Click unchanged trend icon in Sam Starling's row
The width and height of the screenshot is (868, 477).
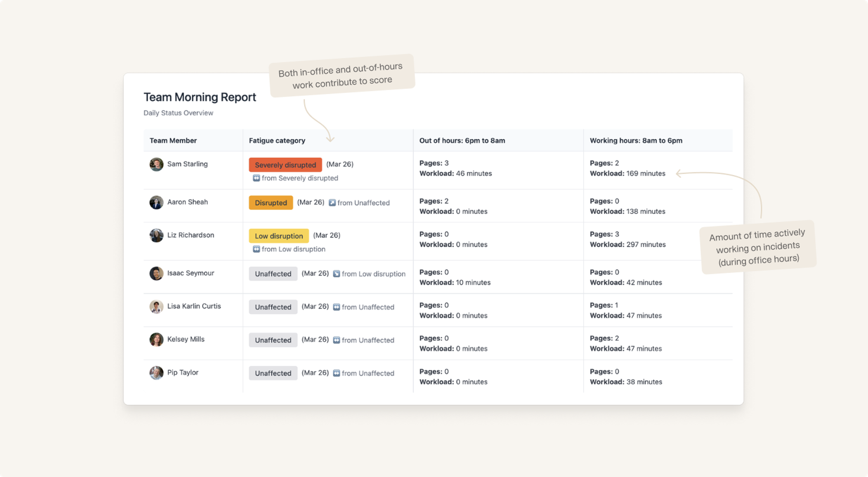click(256, 178)
